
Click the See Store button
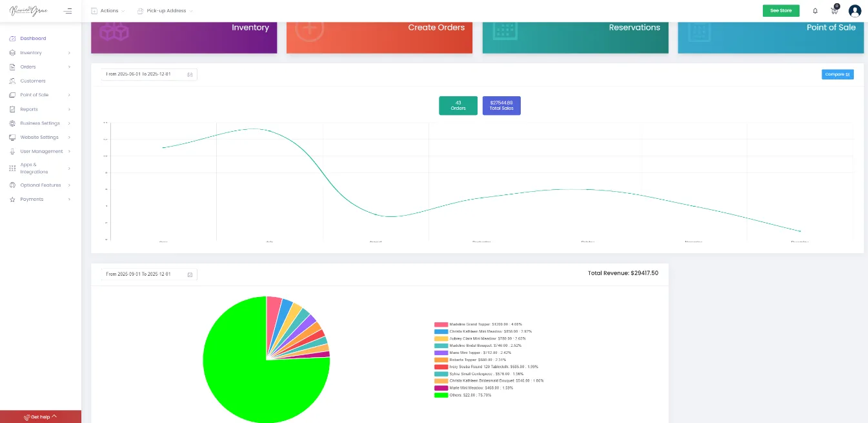(781, 10)
